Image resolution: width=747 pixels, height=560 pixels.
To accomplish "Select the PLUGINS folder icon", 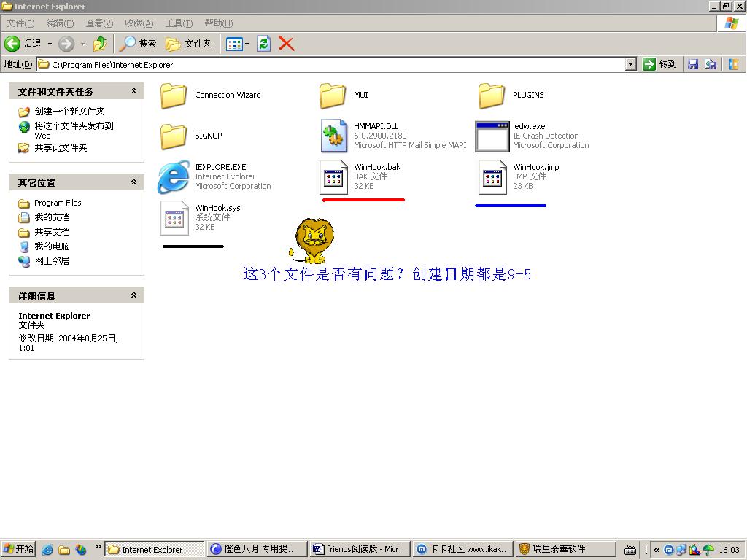I will (x=492, y=96).
